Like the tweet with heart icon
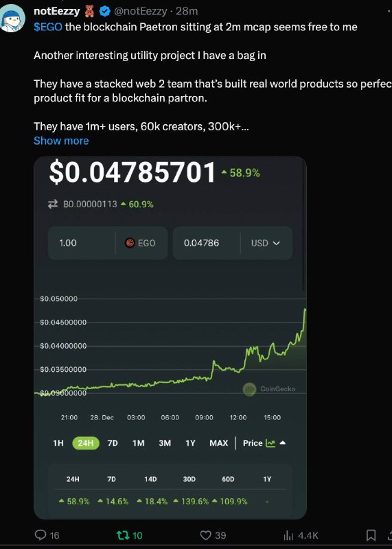 [205, 535]
